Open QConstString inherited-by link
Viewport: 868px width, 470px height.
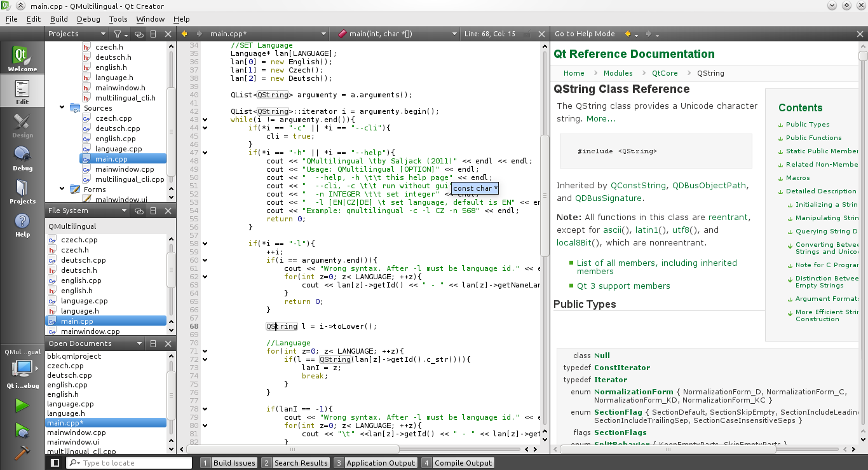[x=639, y=186]
